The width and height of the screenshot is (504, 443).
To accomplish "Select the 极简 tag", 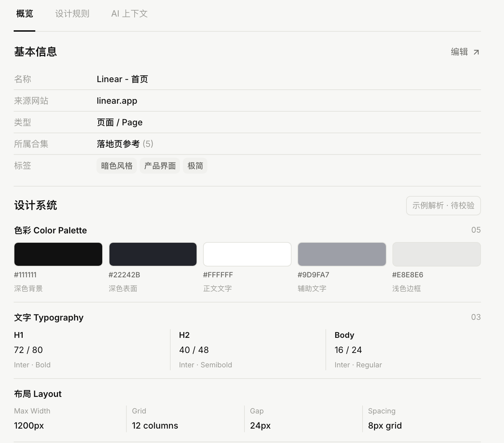I will pyautogui.click(x=195, y=166).
